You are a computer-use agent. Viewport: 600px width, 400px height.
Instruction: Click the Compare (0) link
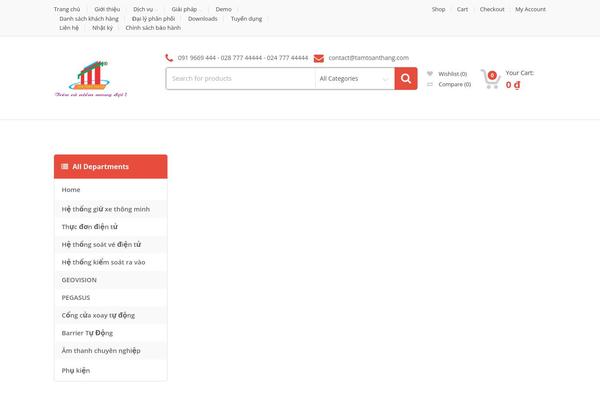[455, 84]
